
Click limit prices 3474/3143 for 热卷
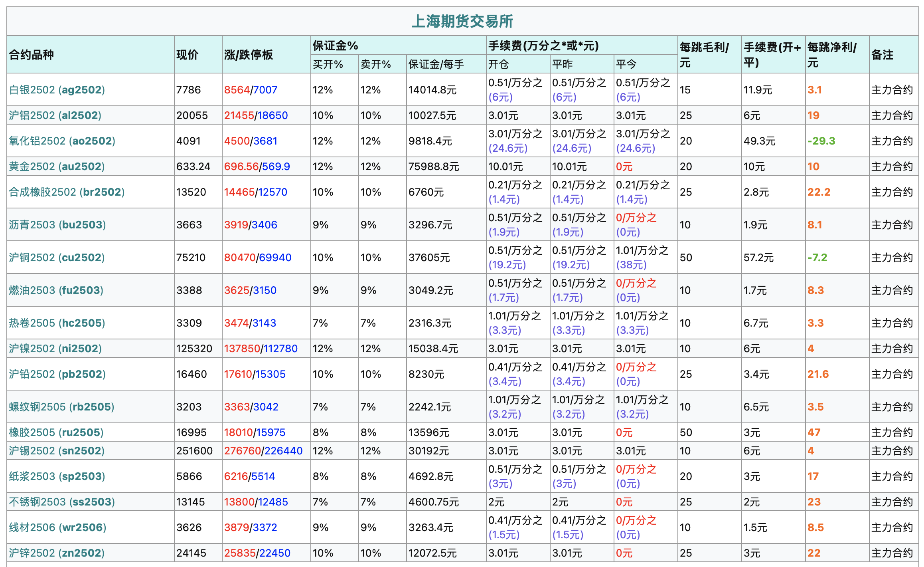pyautogui.click(x=250, y=323)
